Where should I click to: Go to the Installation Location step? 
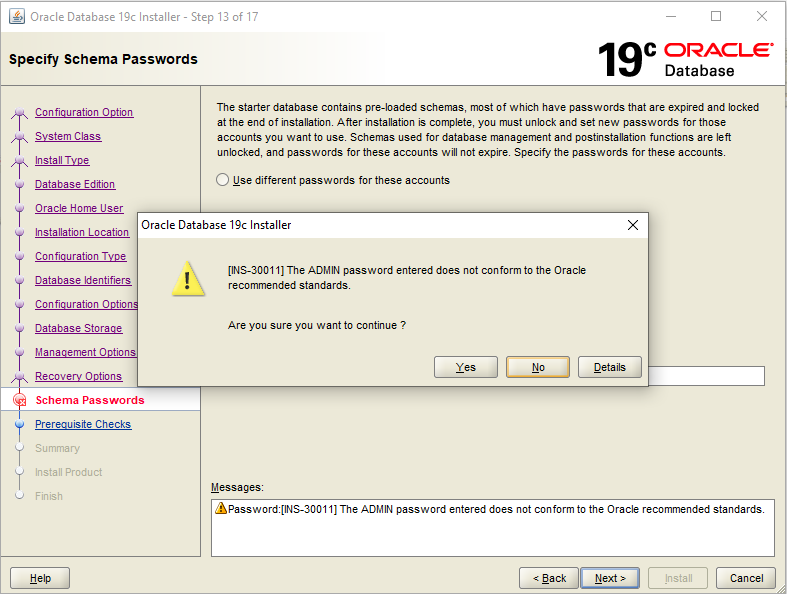[82, 232]
